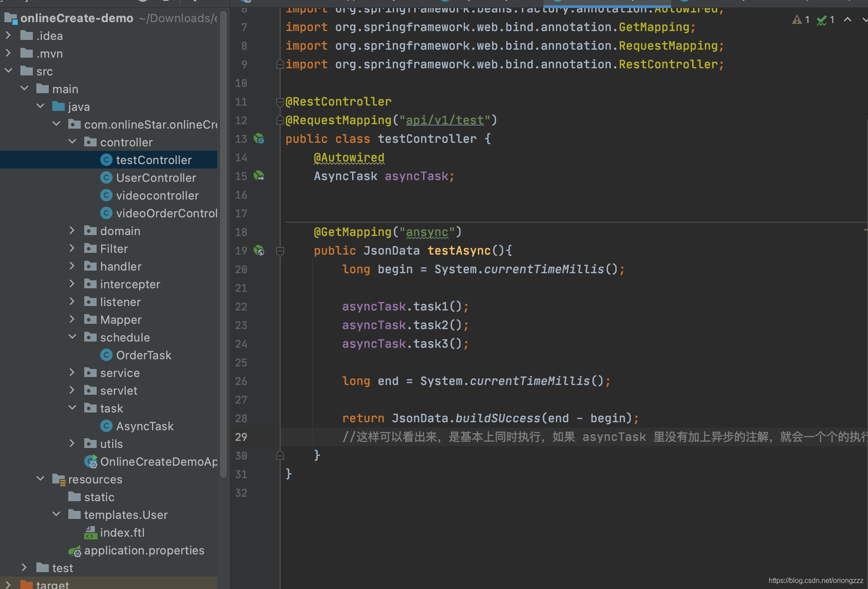
Task: Collapse the controller package
Action: pos(72,142)
